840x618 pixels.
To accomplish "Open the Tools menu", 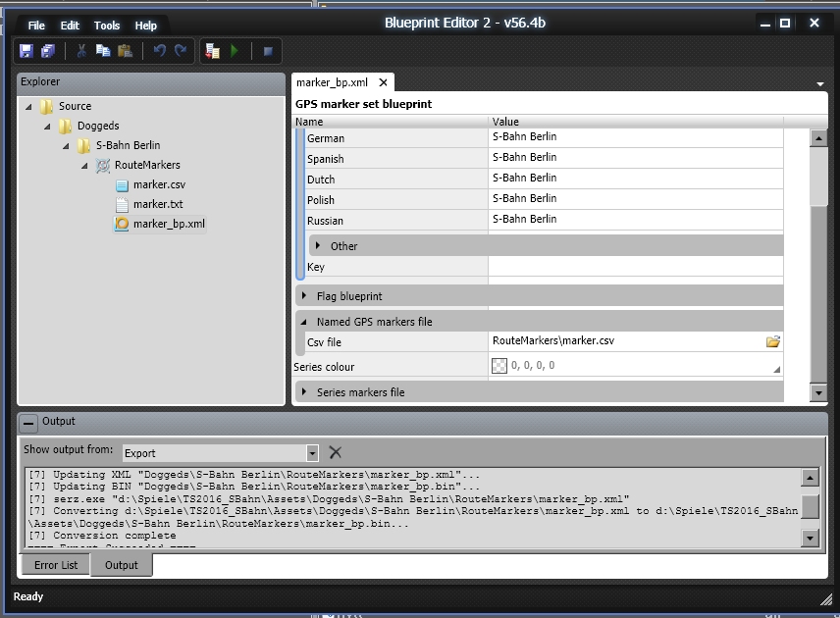I will (107, 26).
